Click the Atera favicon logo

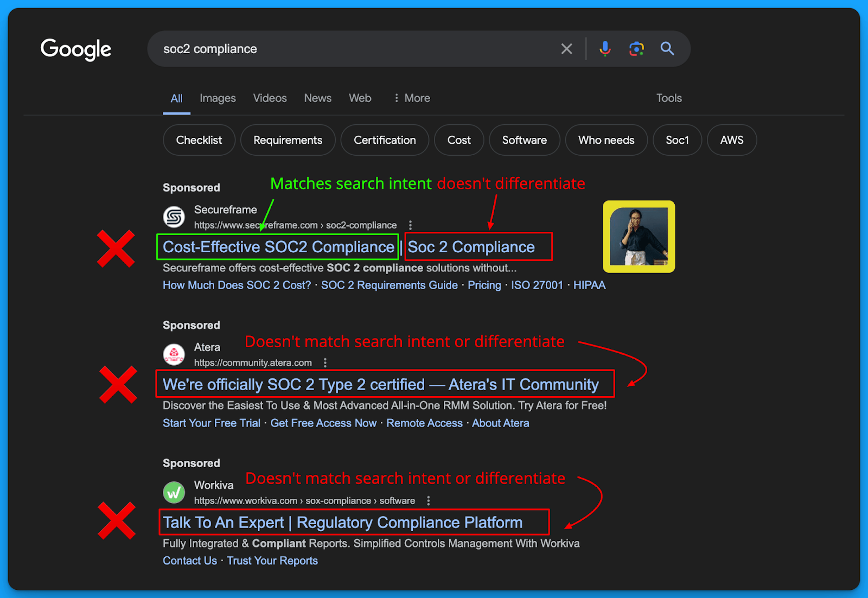click(x=174, y=355)
